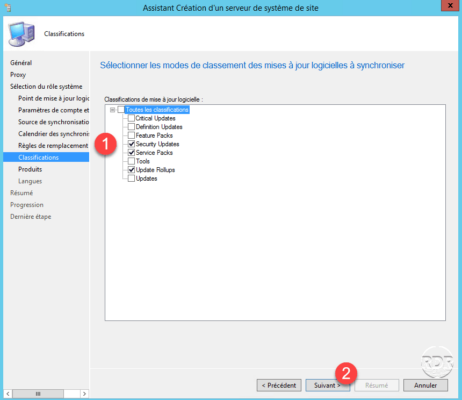Click the disabled Résumé button
This screenshot has width=462, height=400.
pos(377,385)
